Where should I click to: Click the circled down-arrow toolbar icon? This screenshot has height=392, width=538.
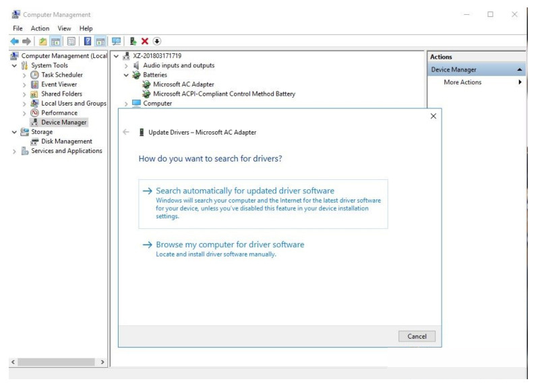point(157,42)
